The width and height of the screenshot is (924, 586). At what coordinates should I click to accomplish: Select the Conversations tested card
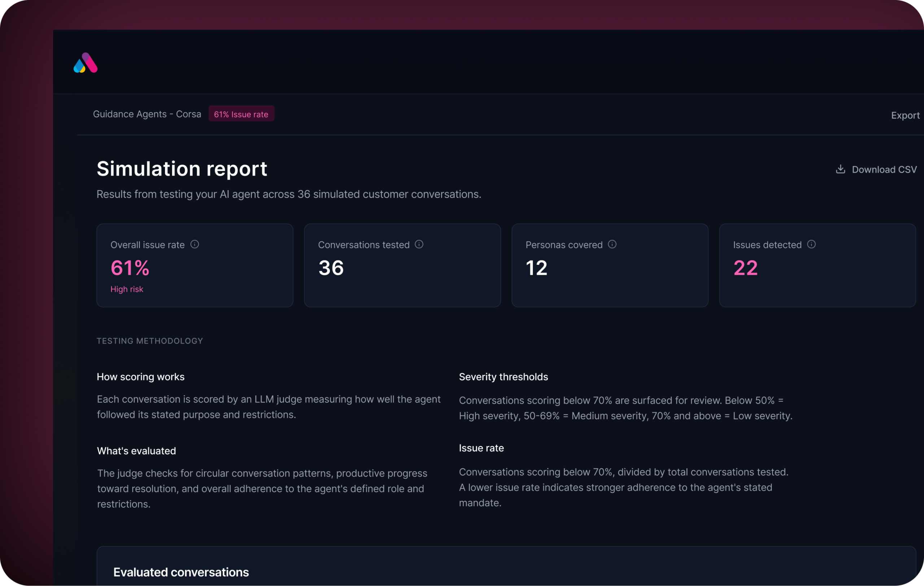click(x=402, y=265)
